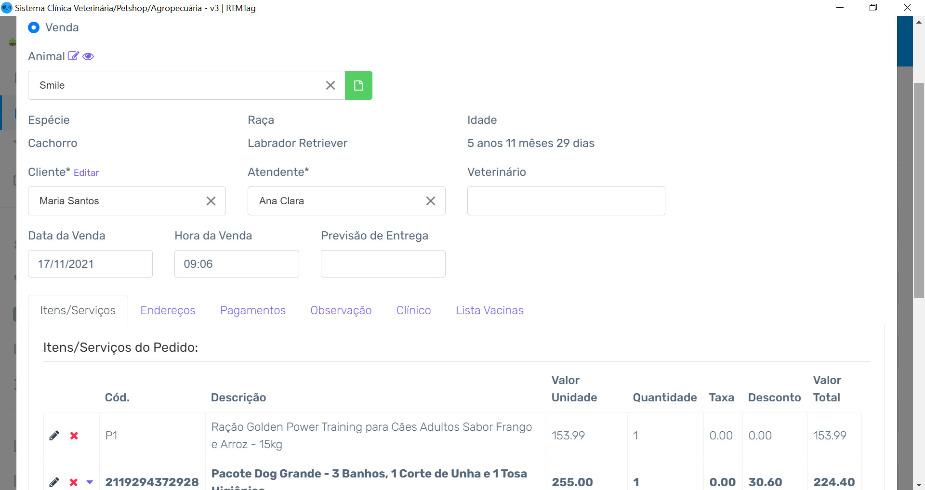Click the green document button beside Smile
The height and width of the screenshot is (490, 925).
358,85
